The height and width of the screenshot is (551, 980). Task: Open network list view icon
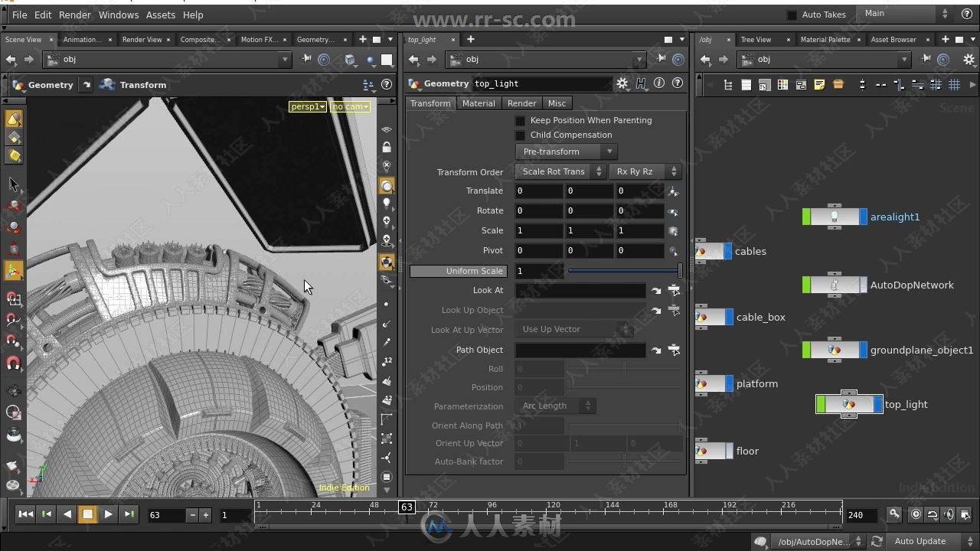(x=746, y=85)
